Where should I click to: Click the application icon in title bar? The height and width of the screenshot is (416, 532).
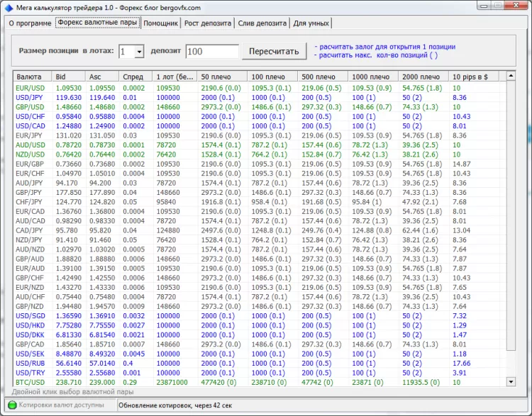(x=9, y=7)
